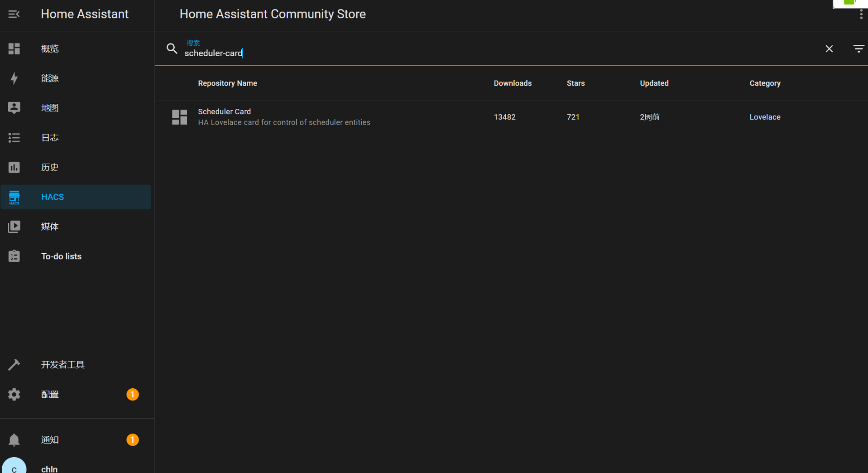Click the 通知 notification count badge

coord(132,439)
